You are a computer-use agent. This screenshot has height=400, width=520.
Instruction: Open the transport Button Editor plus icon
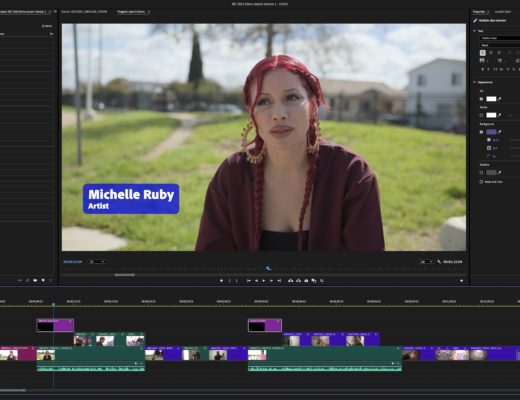[461, 281]
